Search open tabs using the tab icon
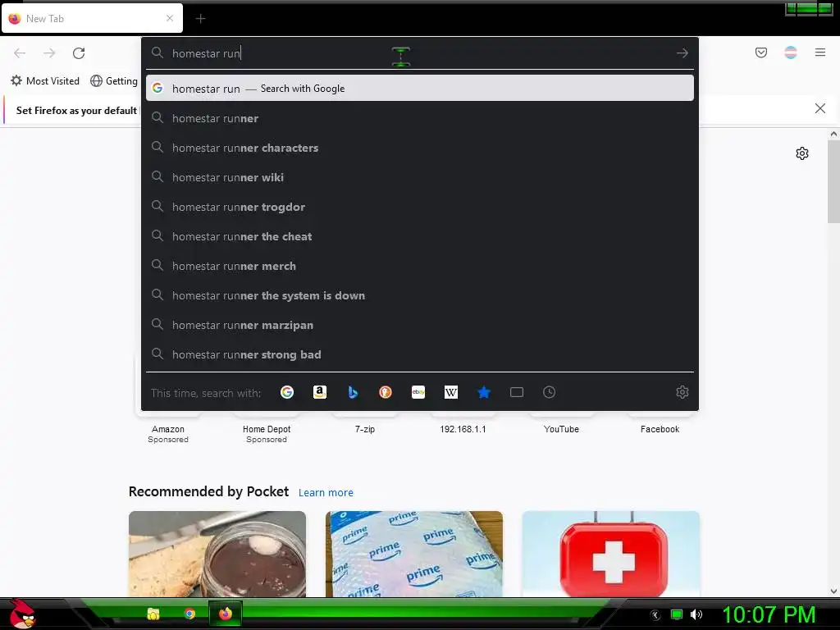 tap(517, 392)
